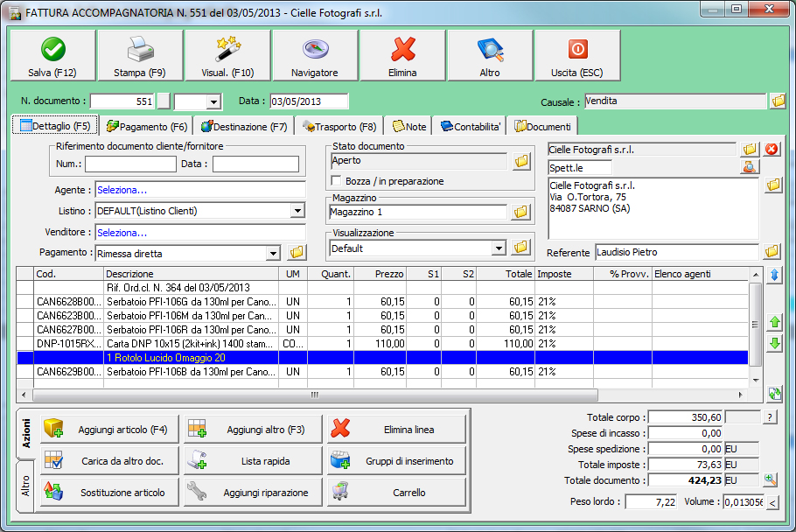796x532 pixels.
Task: Expand the Listino dropdown
Action: point(297,211)
